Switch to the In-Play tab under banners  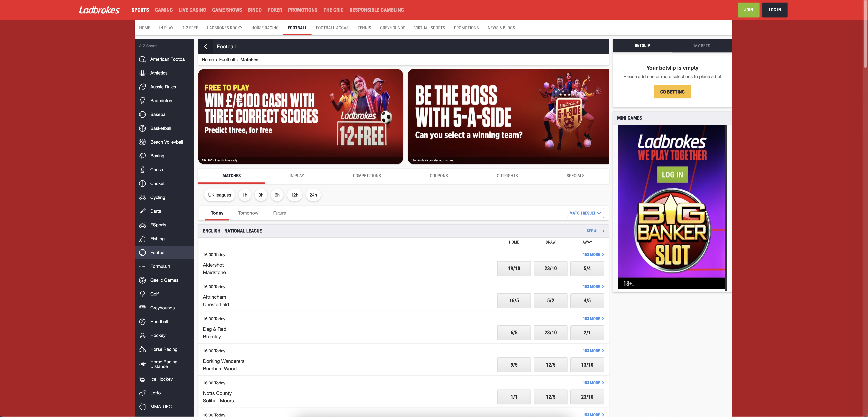pos(297,176)
